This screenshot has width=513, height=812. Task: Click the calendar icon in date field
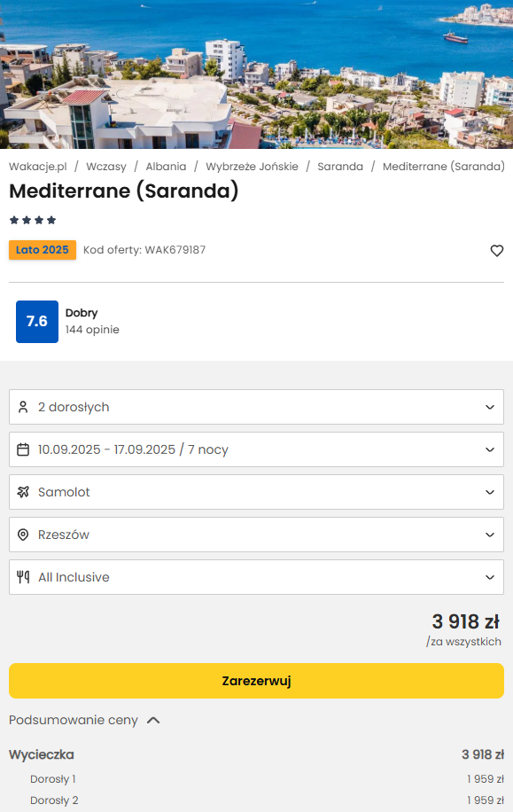coord(23,449)
